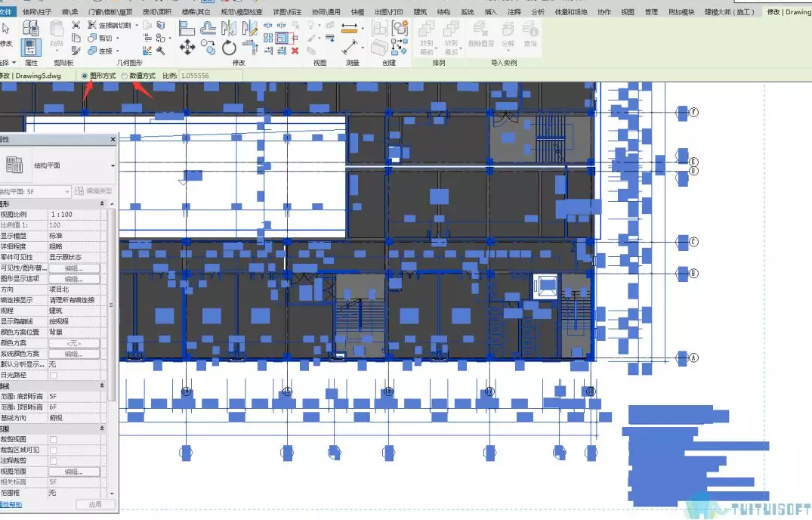Select the Rotate tool
The height and width of the screenshot is (520, 812).
pyautogui.click(x=229, y=48)
